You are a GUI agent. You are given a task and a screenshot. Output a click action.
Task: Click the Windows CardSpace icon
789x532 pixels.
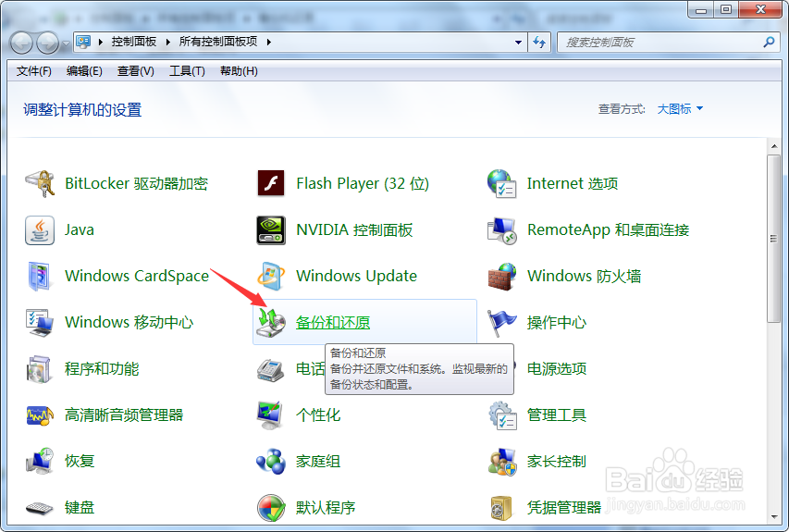40,277
